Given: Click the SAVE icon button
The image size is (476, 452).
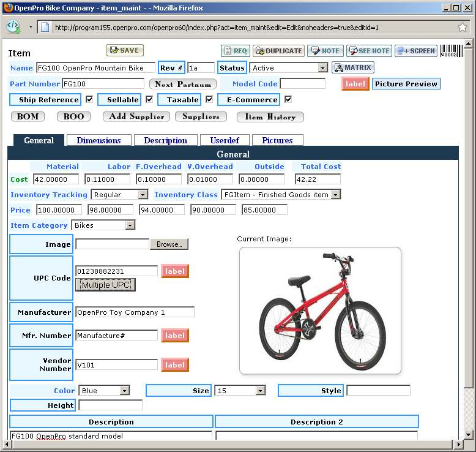Looking at the screenshot, I should tap(125, 50).
